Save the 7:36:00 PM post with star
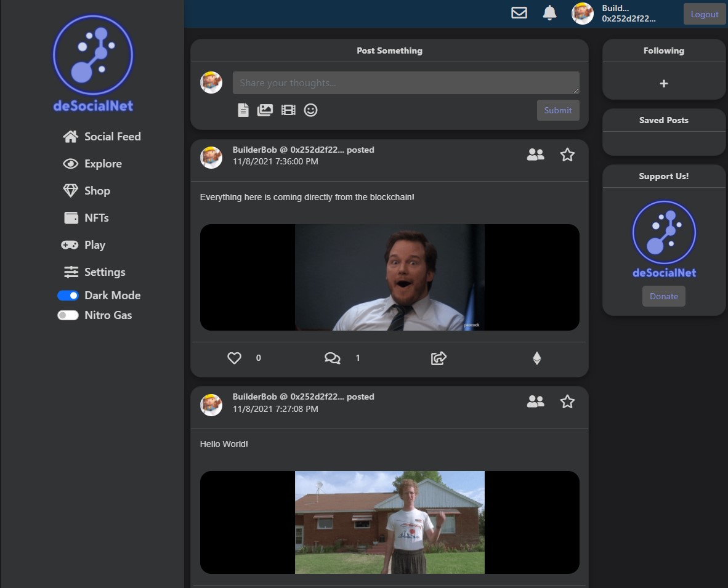 tap(567, 155)
